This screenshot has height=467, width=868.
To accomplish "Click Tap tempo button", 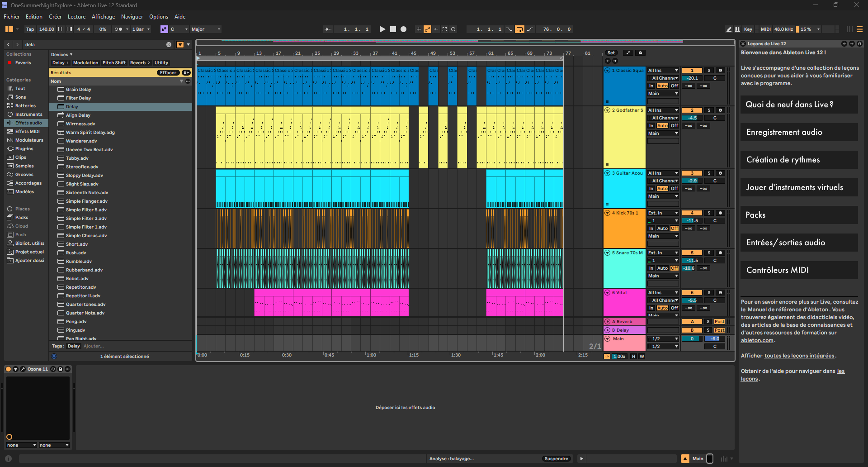I will click(30, 29).
